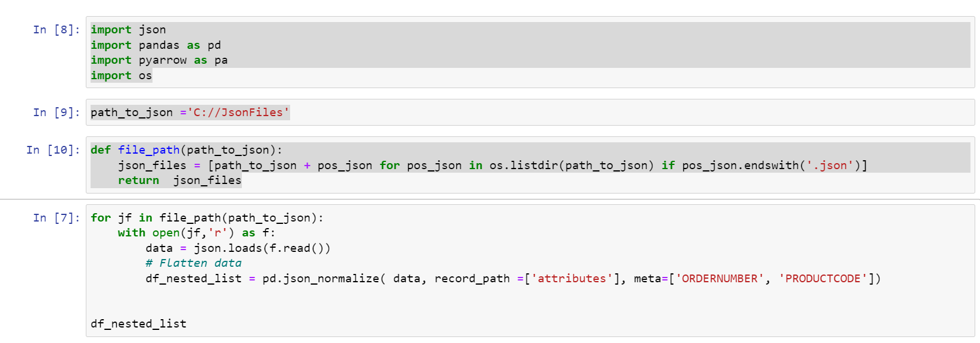980x343 pixels.
Task: Click the 'C://JsonFiles' path string
Action: [238, 113]
